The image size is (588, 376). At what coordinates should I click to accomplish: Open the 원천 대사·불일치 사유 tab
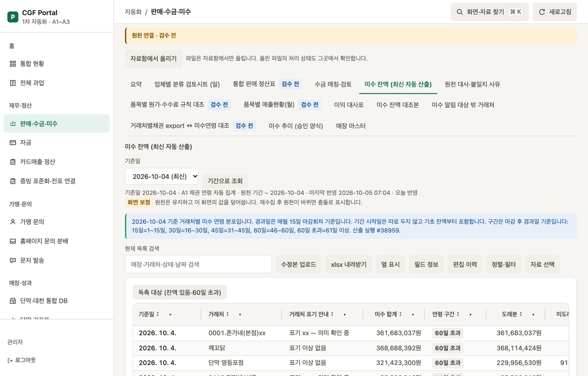point(472,84)
